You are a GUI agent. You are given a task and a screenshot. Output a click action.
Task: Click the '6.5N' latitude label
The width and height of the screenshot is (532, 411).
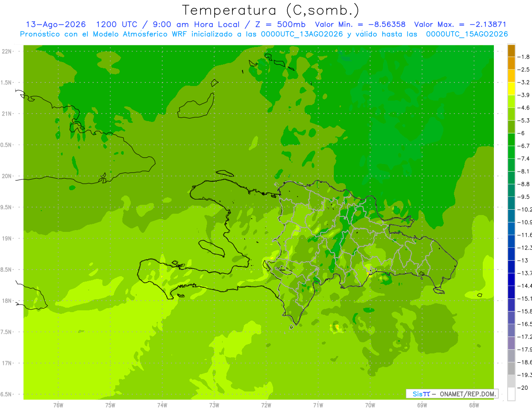pyautogui.click(x=7, y=394)
